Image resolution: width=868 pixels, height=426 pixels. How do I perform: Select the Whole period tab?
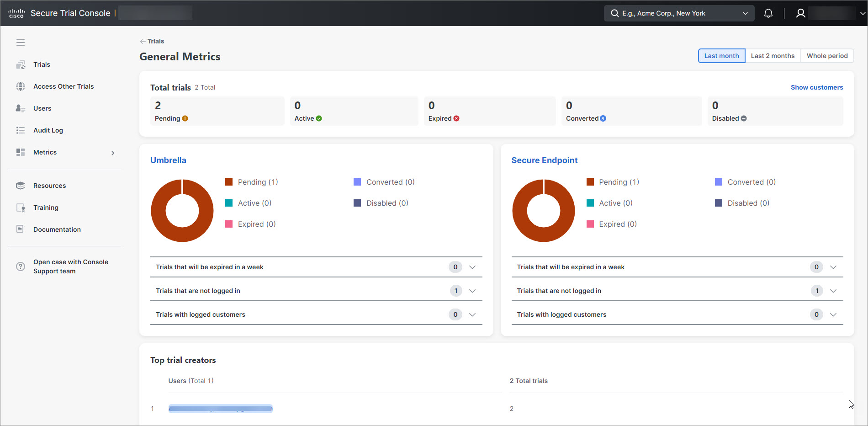[x=827, y=56]
